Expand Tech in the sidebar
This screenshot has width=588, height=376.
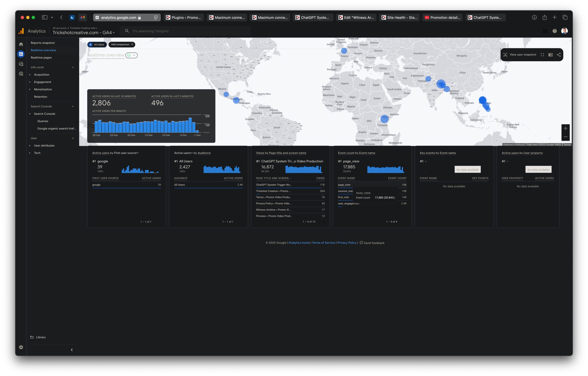coord(30,153)
